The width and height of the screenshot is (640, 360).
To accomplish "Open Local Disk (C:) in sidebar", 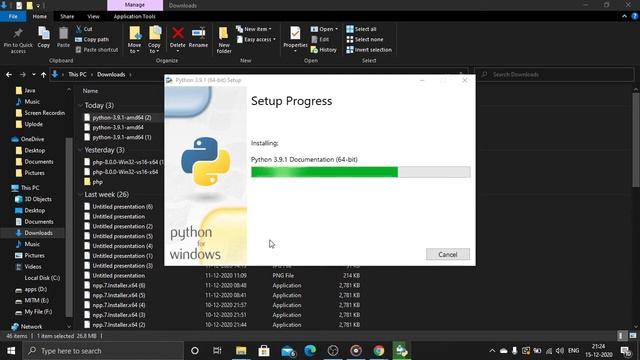I will [42, 278].
